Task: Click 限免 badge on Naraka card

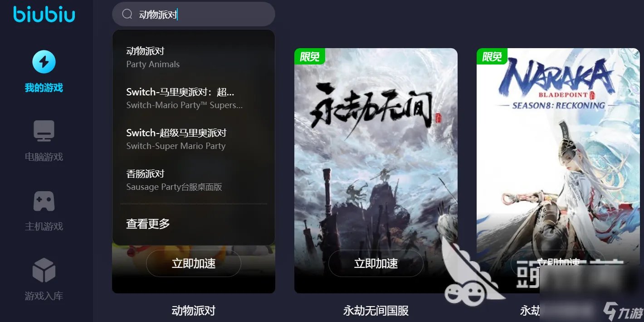Action: point(492,56)
